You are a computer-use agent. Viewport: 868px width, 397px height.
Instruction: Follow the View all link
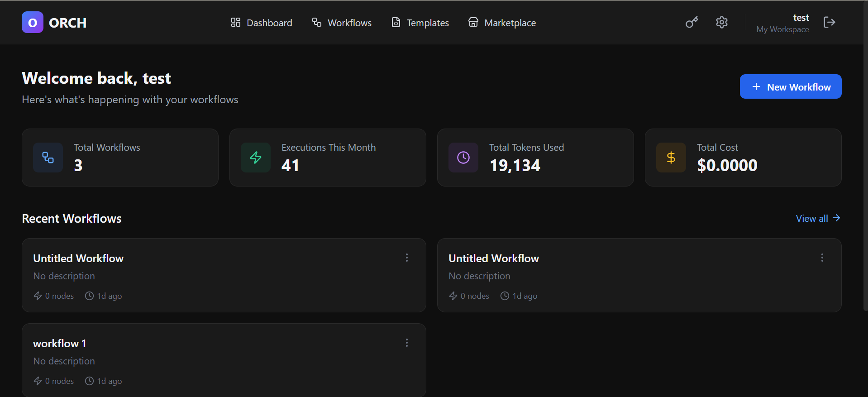[x=818, y=218]
